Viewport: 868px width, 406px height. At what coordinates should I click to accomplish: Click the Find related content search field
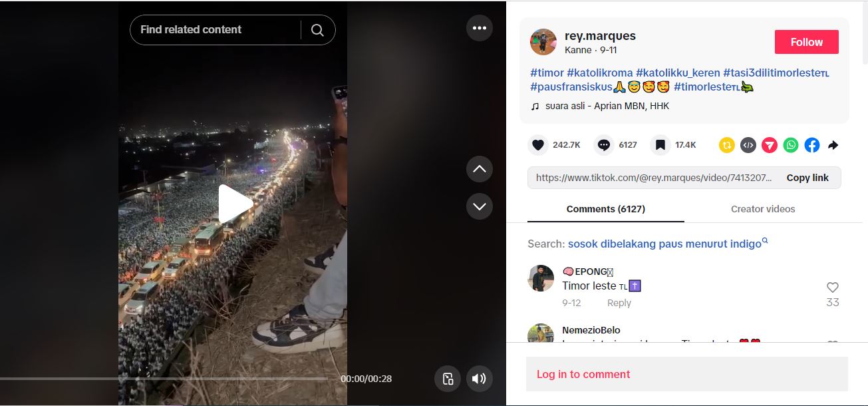(x=213, y=30)
